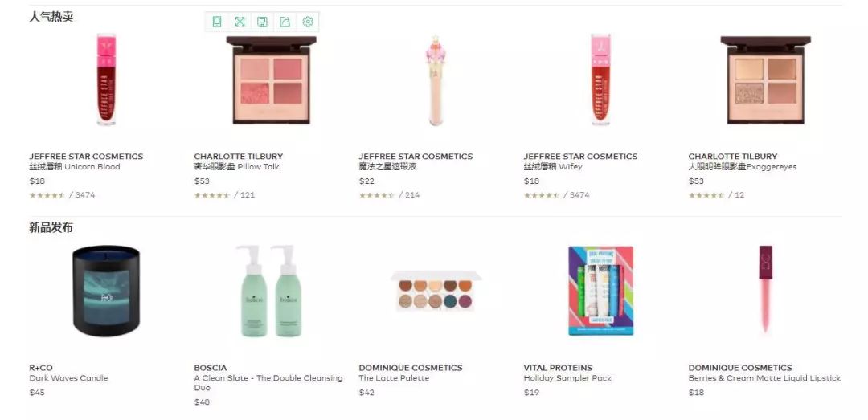Open the settings gear in floating toolbar
Screen dimensions: 868x420
coord(308,22)
